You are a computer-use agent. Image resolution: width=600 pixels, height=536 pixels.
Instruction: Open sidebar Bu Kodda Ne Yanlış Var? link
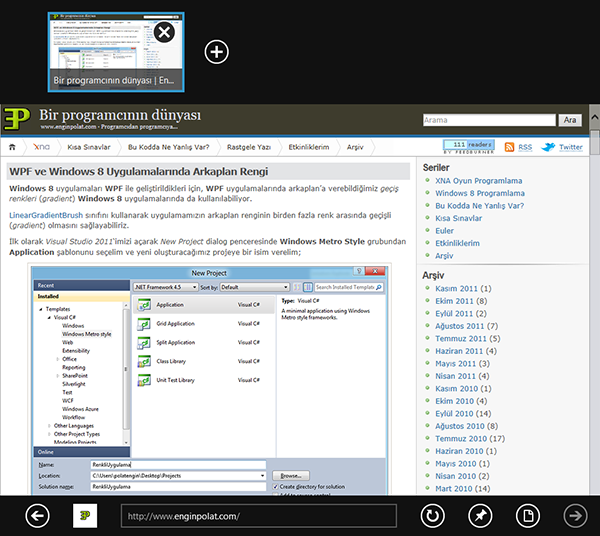tap(479, 206)
